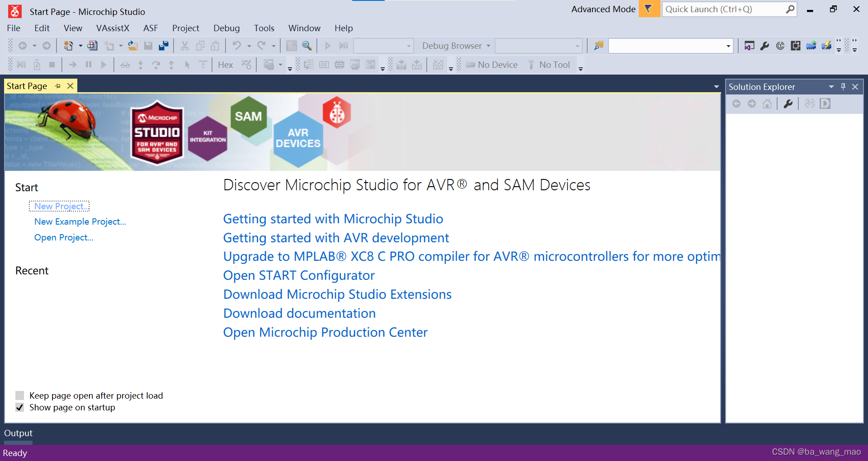Click the Solution Explorer Back arrow icon
868x461 pixels.
tap(736, 104)
